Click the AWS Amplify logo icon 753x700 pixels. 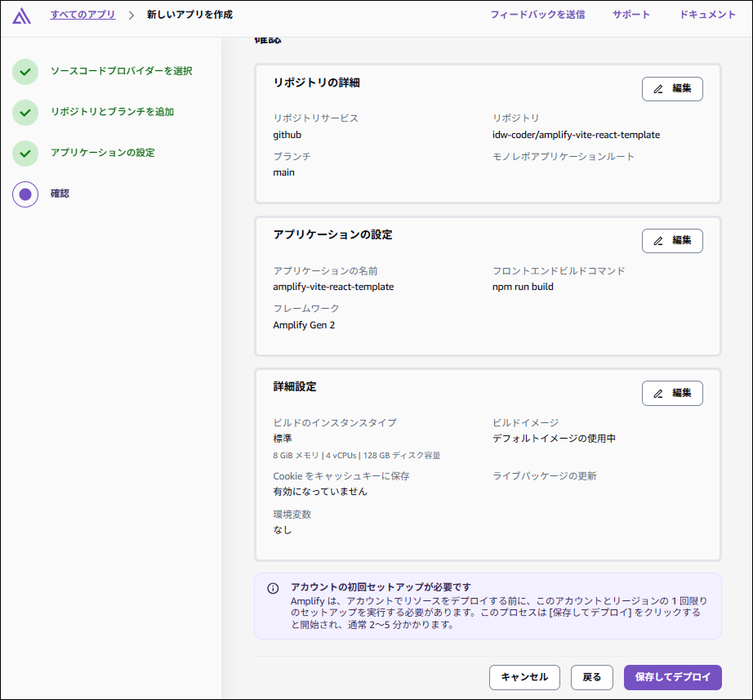click(x=21, y=16)
